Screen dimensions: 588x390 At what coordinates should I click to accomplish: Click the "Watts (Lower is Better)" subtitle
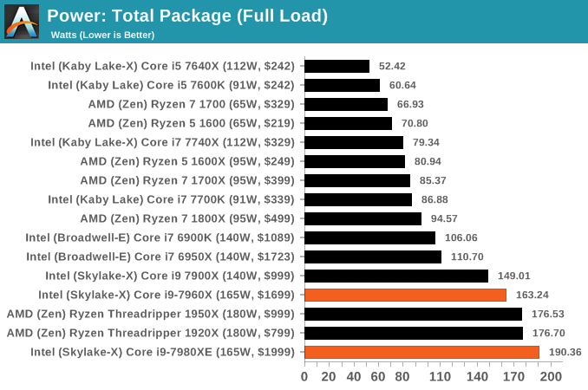click(102, 35)
